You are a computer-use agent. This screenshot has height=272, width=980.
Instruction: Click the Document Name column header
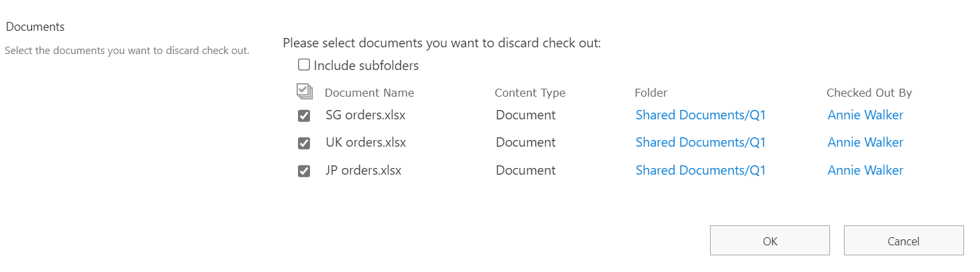coord(369,93)
